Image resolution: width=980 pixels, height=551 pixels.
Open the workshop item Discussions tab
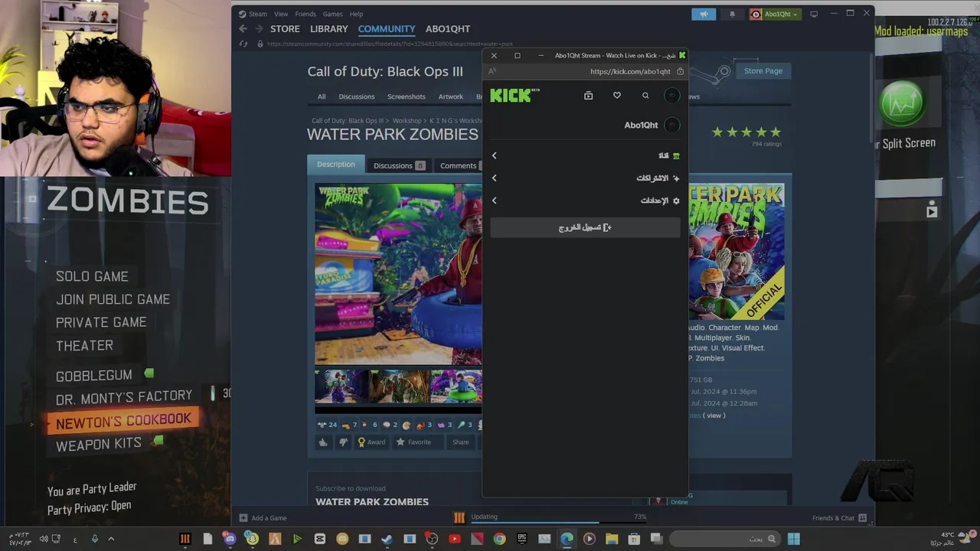coord(399,165)
